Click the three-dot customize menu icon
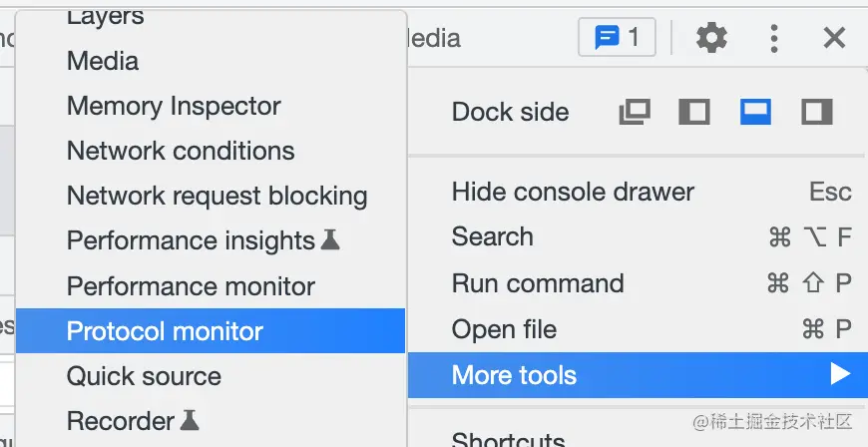This screenshot has width=868, height=447. [774, 38]
